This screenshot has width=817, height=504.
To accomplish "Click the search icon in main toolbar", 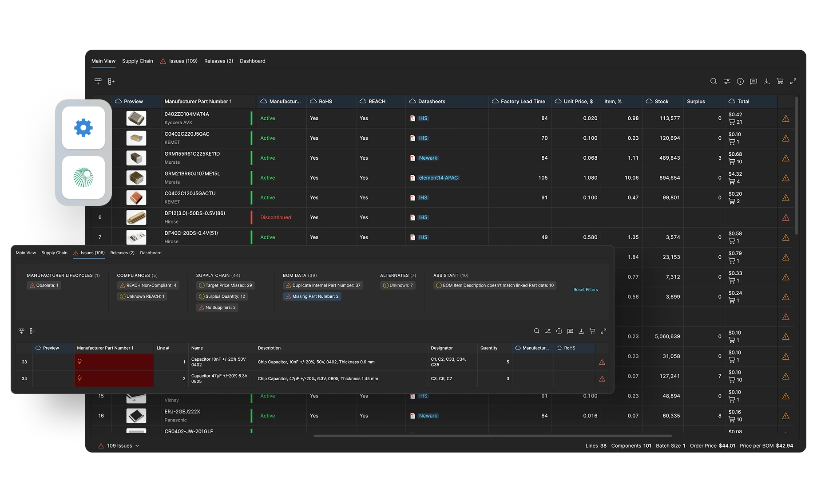I will 714,81.
